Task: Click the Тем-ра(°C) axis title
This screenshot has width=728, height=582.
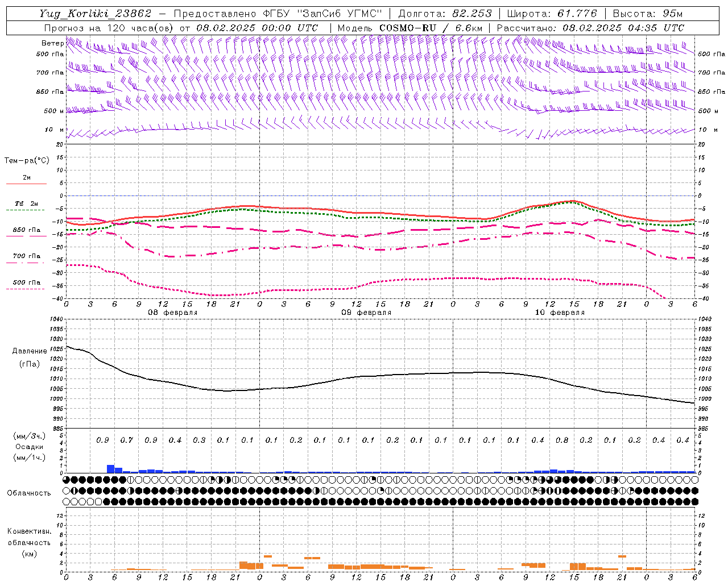Action: tap(27, 161)
